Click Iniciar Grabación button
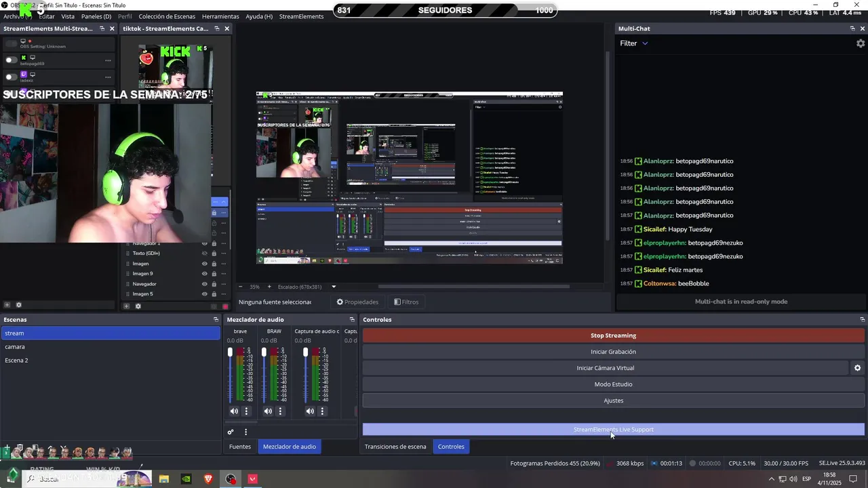The image size is (868, 488). tap(613, 352)
